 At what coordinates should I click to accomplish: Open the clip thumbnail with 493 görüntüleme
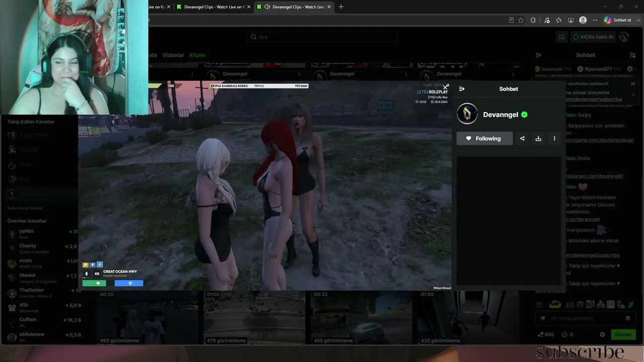tap(147, 317)
